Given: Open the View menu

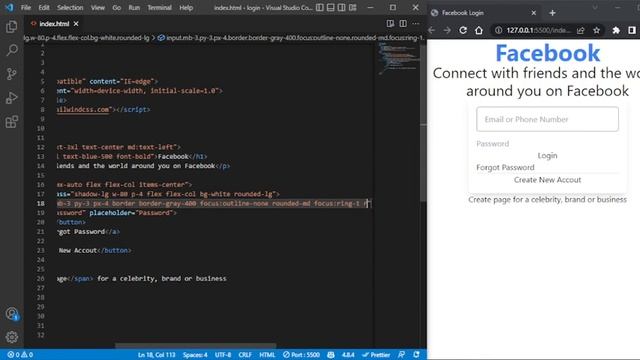Looking at the screenshot, I should (98, 7).
